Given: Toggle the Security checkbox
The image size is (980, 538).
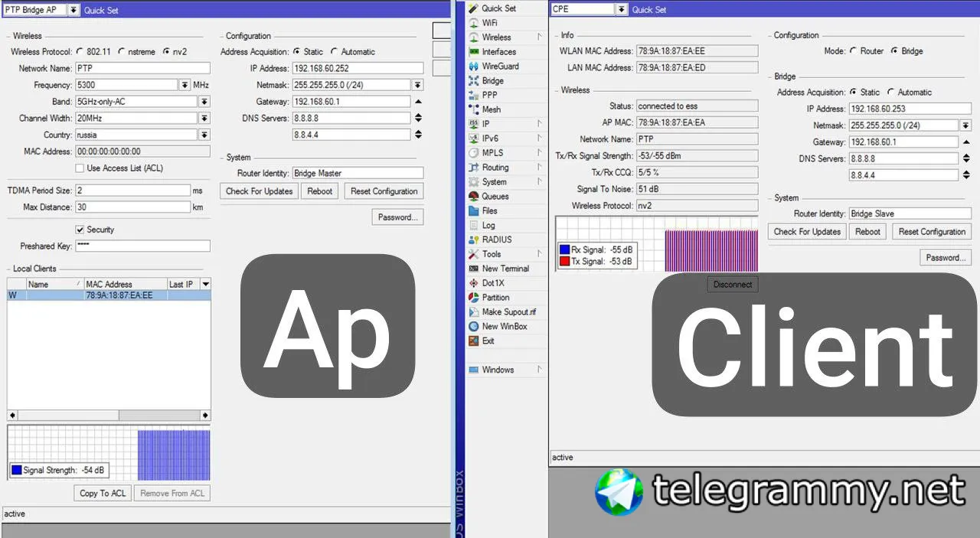Looking at the screenshot, I should point(80,230).
